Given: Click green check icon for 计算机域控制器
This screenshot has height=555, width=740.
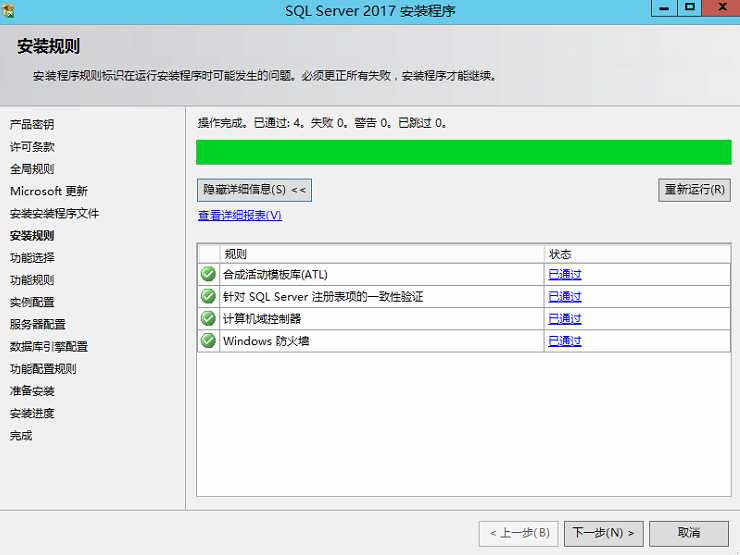Looking at the screenshot, I should tap(208, 319).
